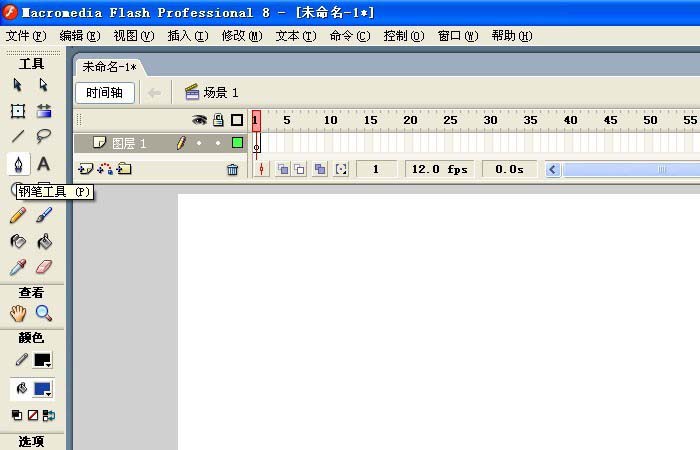Image resolution: width=700 pixels, height=450 pixels.
Task: Toggle Onion Skin Outlines
Action: [x=300, y=169]
